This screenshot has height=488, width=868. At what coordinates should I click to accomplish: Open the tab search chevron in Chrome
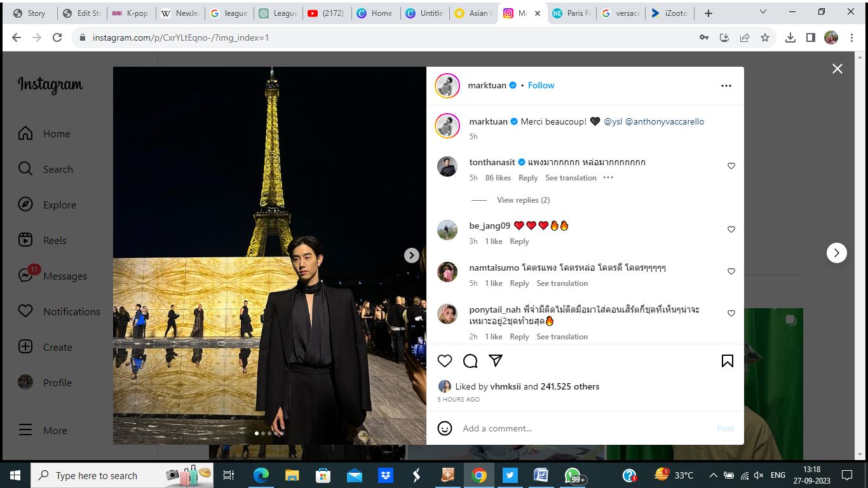[763, 12]
